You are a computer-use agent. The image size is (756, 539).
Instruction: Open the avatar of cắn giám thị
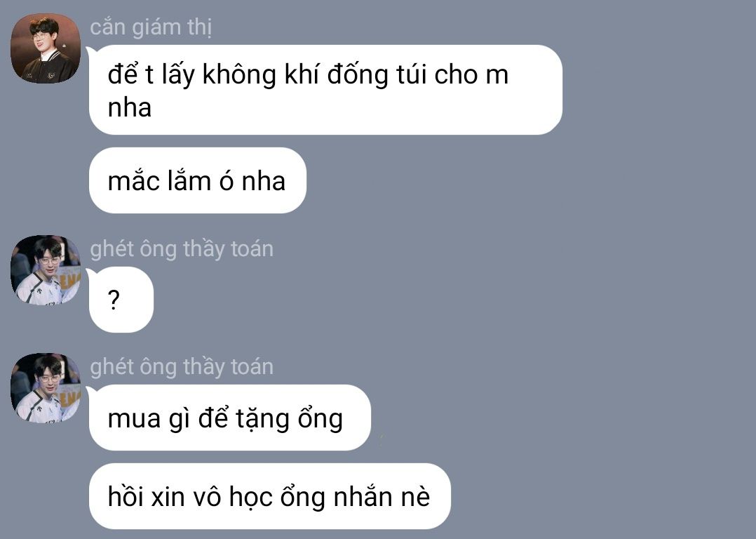(46, 48)
